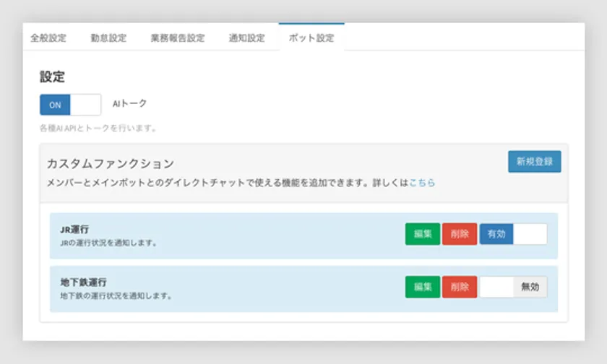Click the JRの運行状況を通知します description
Viewport: 607px width, 364px height.
108,243
